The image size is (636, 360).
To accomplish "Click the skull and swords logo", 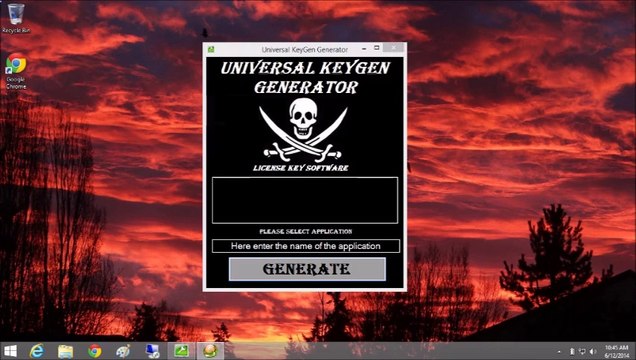I will (x=303, y=130).
